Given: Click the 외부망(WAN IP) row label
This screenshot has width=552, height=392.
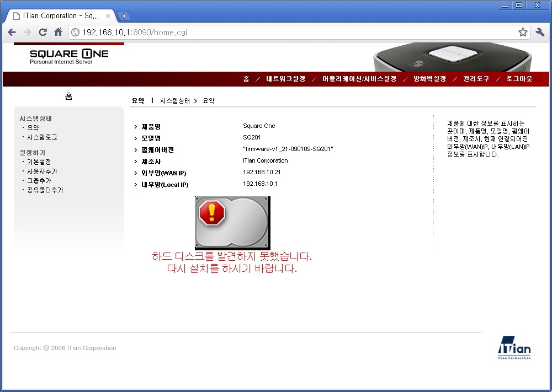Looking at the screenshot, I should [x=164, y=173].
